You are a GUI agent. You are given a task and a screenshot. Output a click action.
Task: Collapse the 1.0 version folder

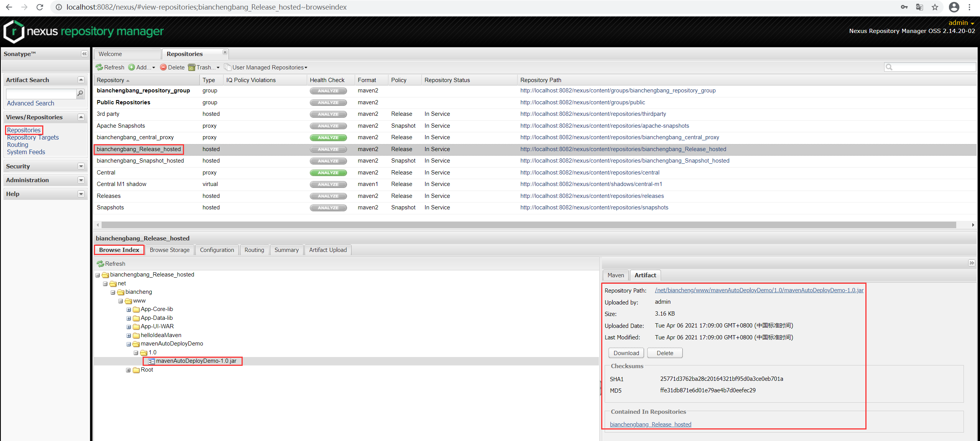(x=136, y=353)
